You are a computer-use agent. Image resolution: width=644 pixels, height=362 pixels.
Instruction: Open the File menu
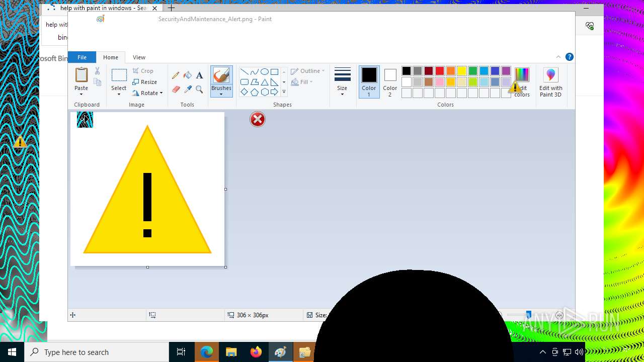tap(82, 57)
